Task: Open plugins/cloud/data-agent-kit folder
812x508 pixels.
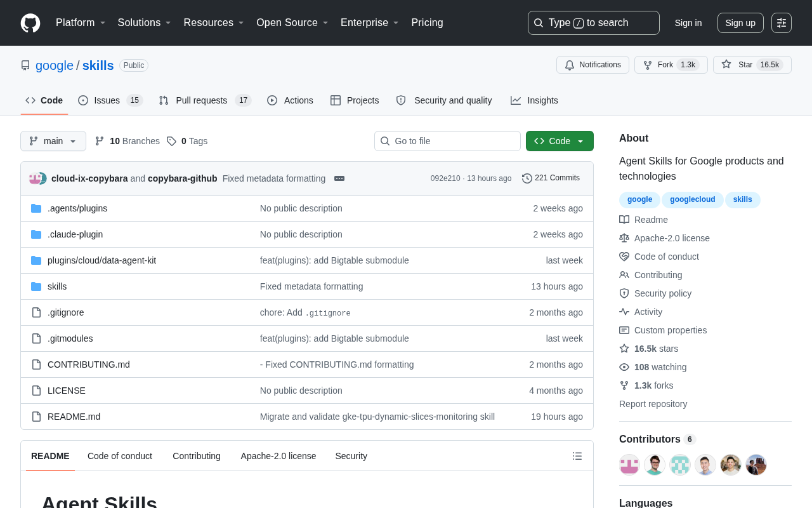Action: pyautogui.click(x=101, y=260)
